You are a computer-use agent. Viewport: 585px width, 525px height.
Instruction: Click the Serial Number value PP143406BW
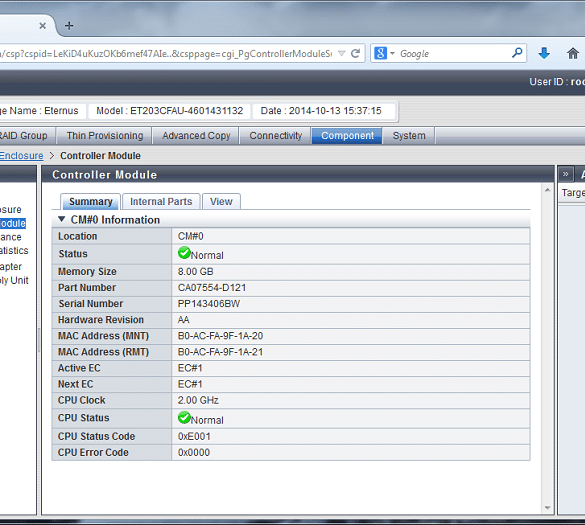tap(209, 304)
